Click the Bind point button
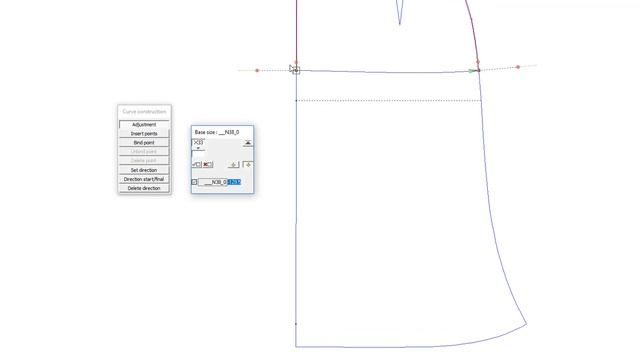Image resolution: width=640 pixels, height=360 pixels. pos(144,143)
